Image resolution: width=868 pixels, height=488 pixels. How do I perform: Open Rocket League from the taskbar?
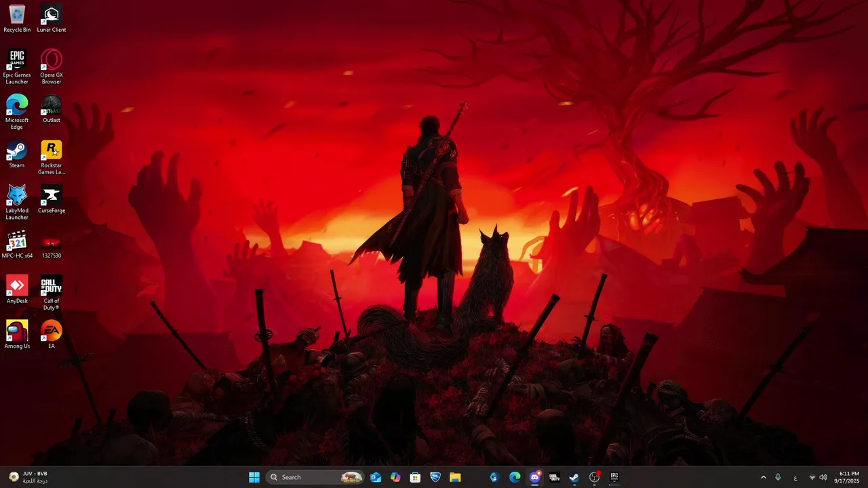(x=435, y=477)
